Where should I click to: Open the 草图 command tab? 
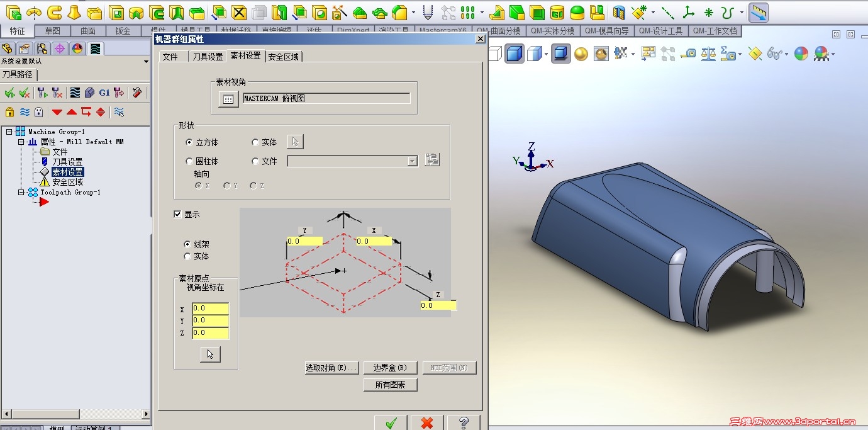(x=53, y=31)
